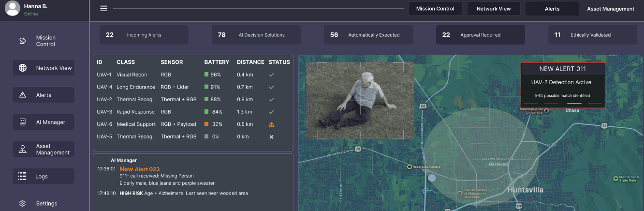This screenshot has width=644, height=211.
Task: Click highlighted page indicator in alert popup
Action: pyautogui.click(x=574, y=103)
